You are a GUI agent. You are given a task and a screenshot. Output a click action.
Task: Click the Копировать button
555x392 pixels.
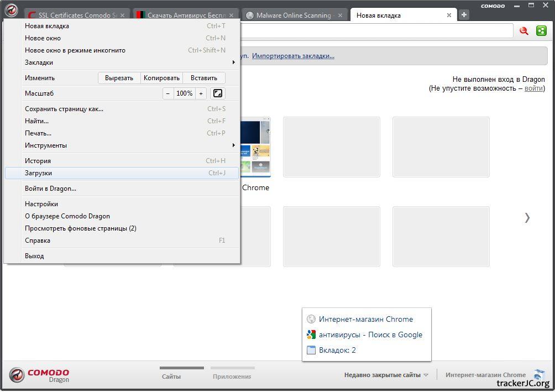click(x=161, y=78)
